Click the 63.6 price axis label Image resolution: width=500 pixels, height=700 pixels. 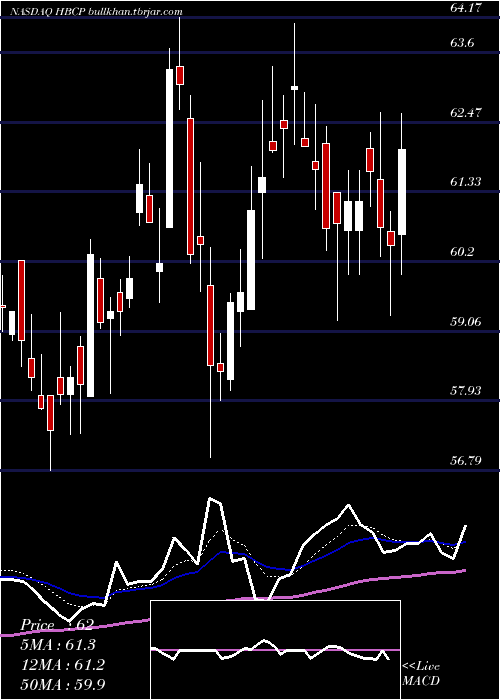462,43
